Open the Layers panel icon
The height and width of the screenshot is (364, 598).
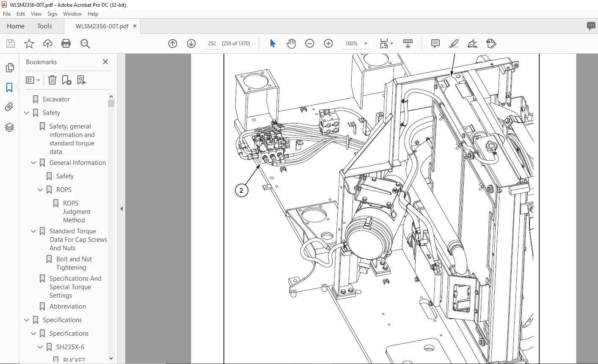(9, 127)
